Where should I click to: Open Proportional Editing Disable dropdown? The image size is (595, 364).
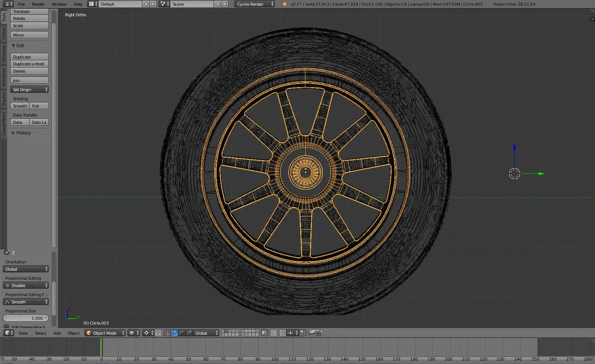coord(26,286)
